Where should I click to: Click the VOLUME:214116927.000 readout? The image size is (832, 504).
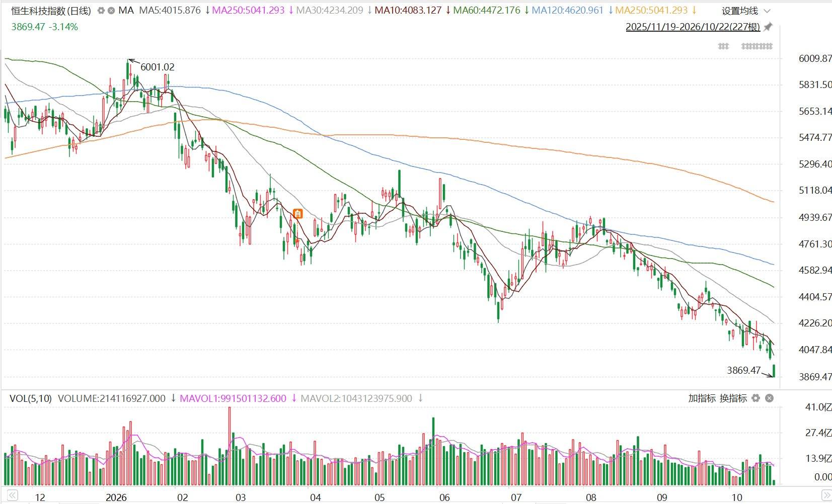112,398
